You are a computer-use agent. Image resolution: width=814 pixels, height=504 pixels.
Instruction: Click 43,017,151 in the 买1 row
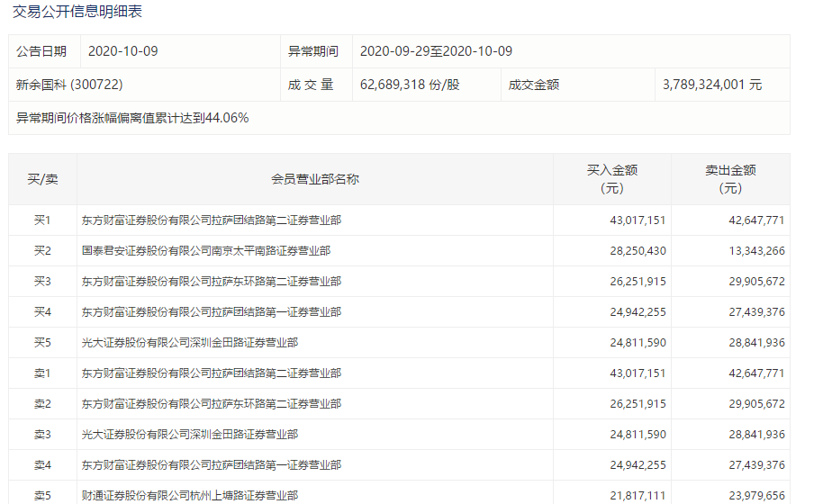point(638,220)
